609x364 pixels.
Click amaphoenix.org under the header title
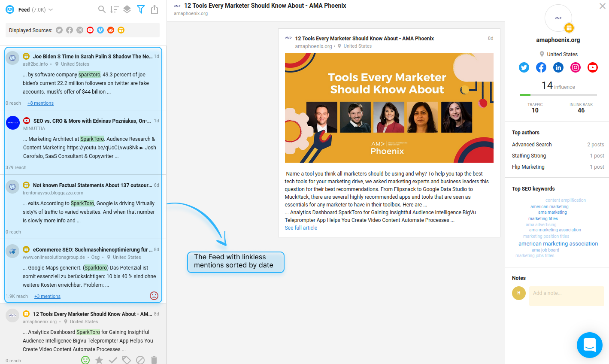pyautogui.click(x=191, y=13)
